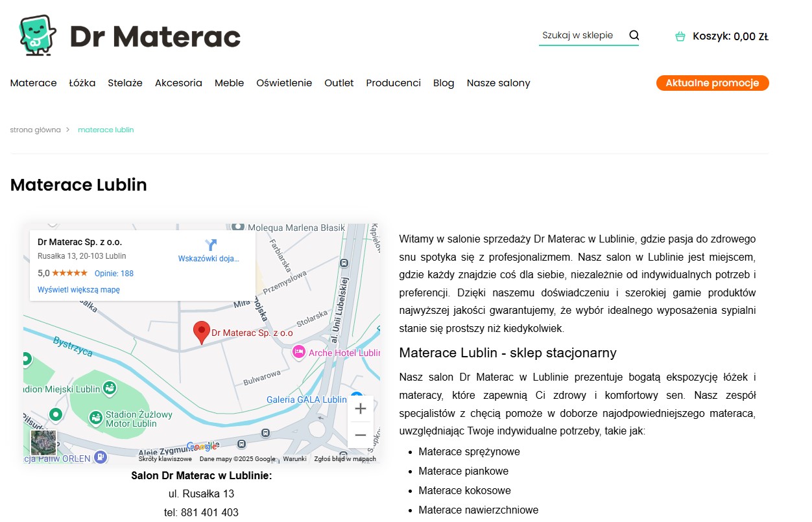The width and height of the screenshot is (812, 522).
Task: Open the Producenci page
Action: [x=394, y=83]
